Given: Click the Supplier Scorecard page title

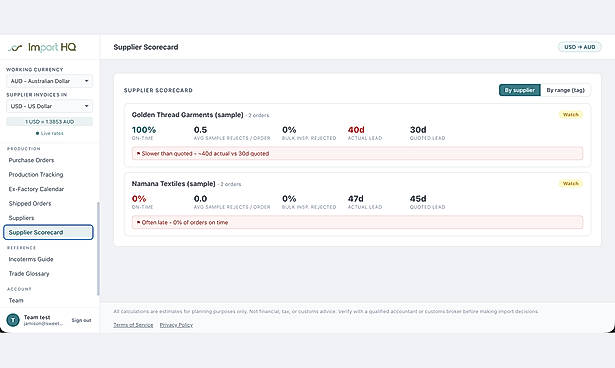Looking at the screenshot, I should coord(146,47).
